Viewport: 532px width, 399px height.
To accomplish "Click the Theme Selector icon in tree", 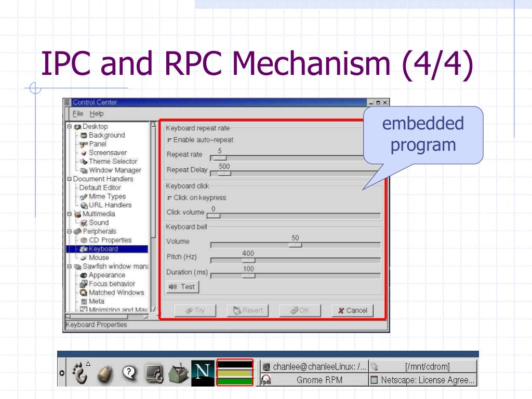I will pos(84,162).
